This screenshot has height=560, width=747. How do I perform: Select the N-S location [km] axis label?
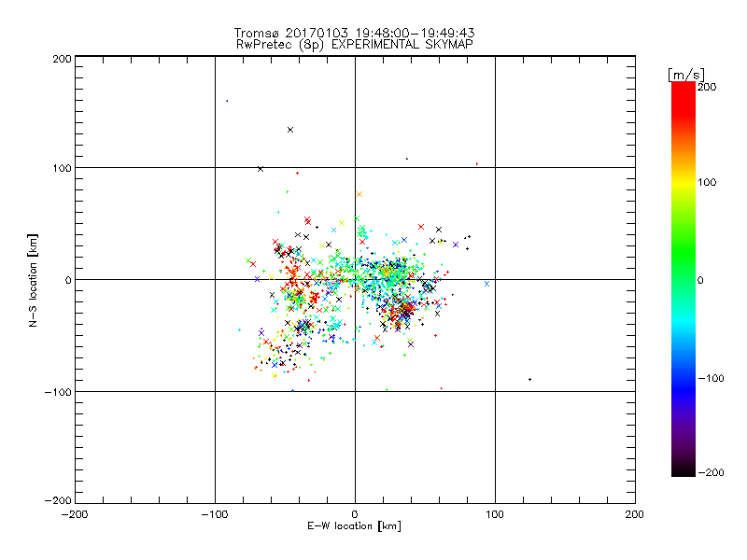33,280
